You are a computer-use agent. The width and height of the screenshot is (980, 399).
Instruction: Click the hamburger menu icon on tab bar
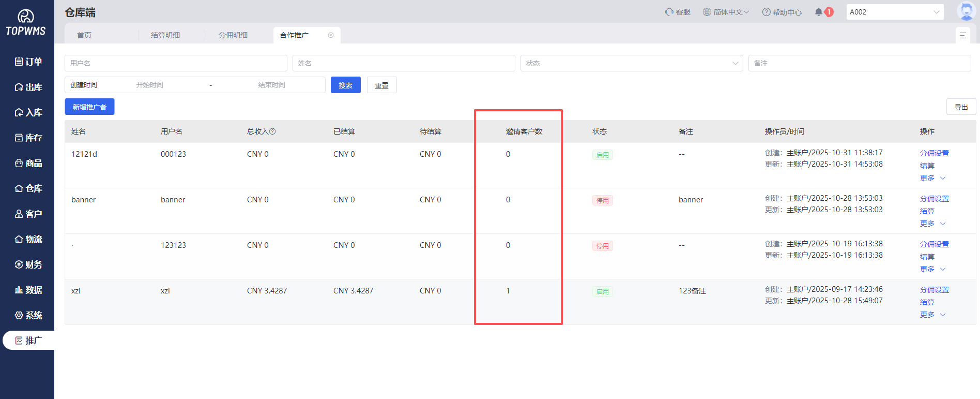click(x=962, y=35)
